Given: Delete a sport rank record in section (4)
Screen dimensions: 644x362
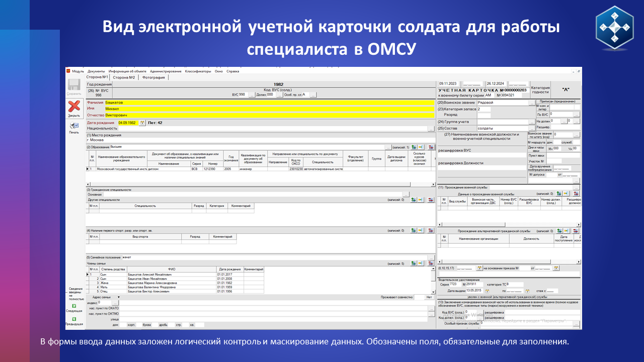Looking at the screenshot, I should tap(431, 230).
